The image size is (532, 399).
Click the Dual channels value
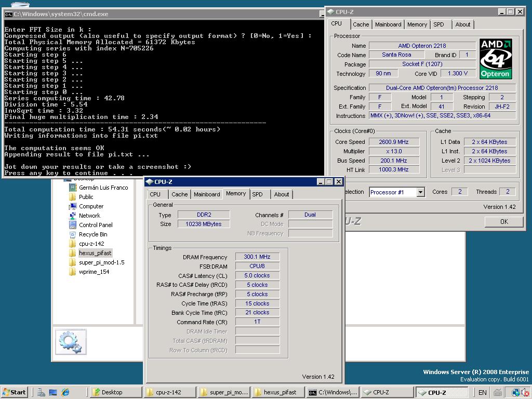click(310, 215)
